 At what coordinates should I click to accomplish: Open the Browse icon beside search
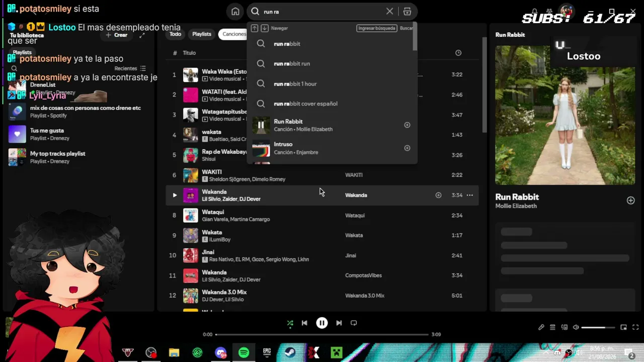(x=408, y=12)
